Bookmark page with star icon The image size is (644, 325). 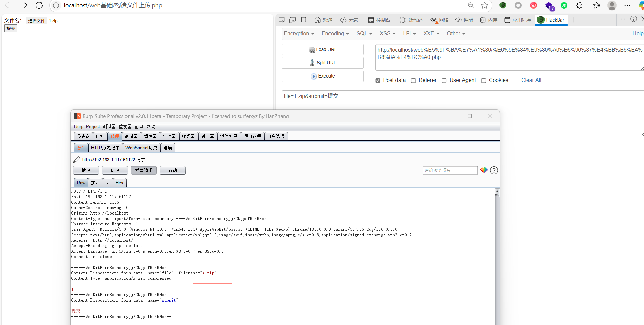(485, 5)
